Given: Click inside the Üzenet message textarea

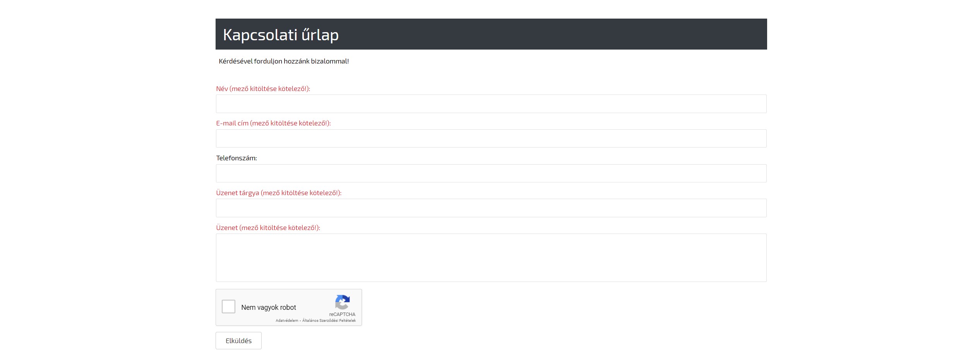Looking at the screenshot, I should coord(491,258).
